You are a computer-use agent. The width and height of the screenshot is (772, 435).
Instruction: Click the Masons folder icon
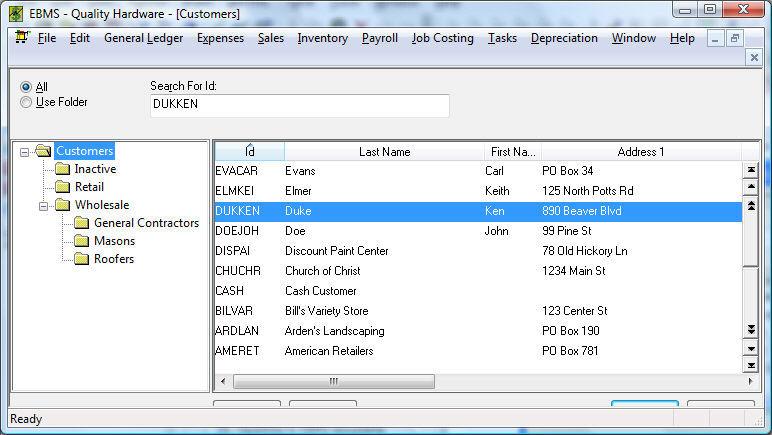[x=81, y=241]
